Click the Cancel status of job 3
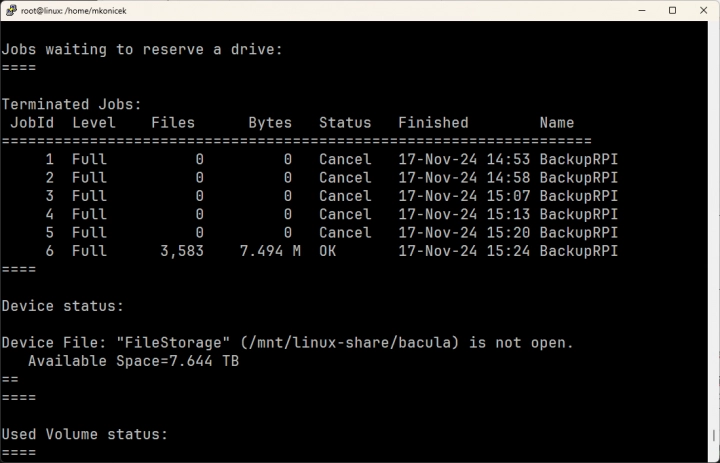 (345, 196)
